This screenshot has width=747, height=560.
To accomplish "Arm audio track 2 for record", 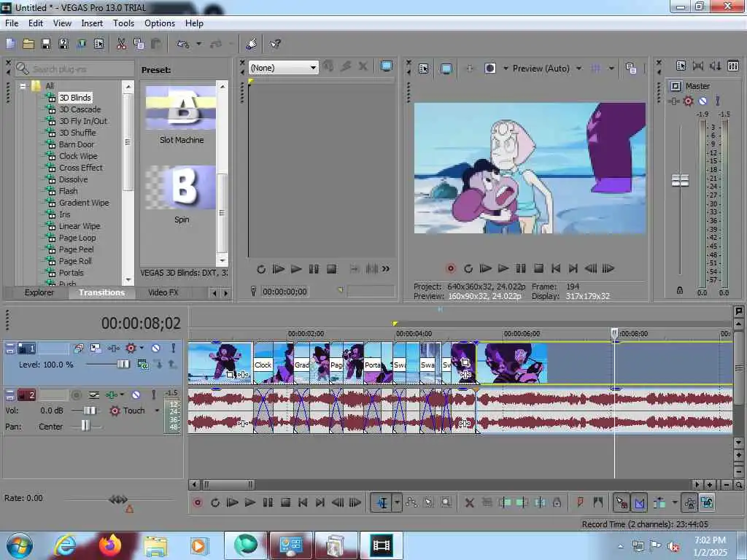I will pyautogui.click(x=76, y=394).
